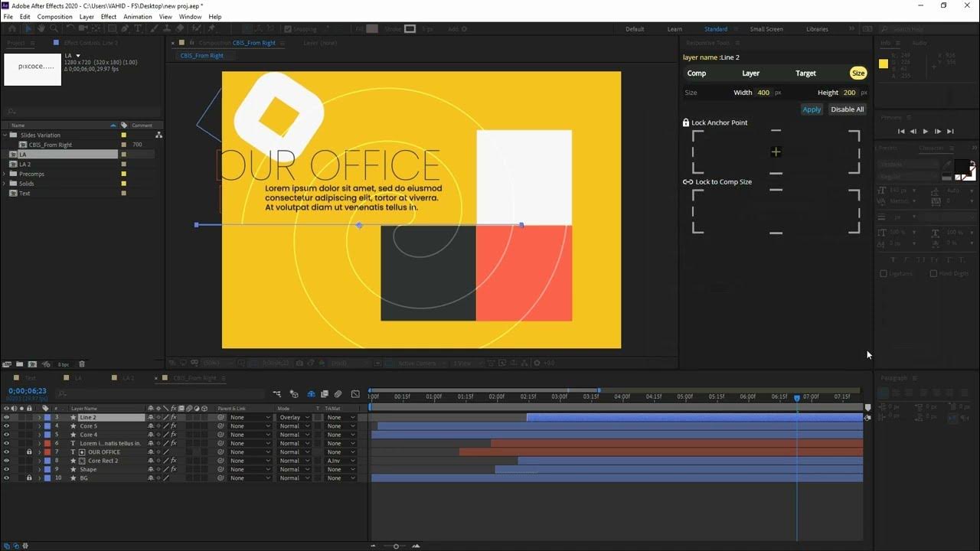Enable Motion Blur for all layers

tap(311, 393)
